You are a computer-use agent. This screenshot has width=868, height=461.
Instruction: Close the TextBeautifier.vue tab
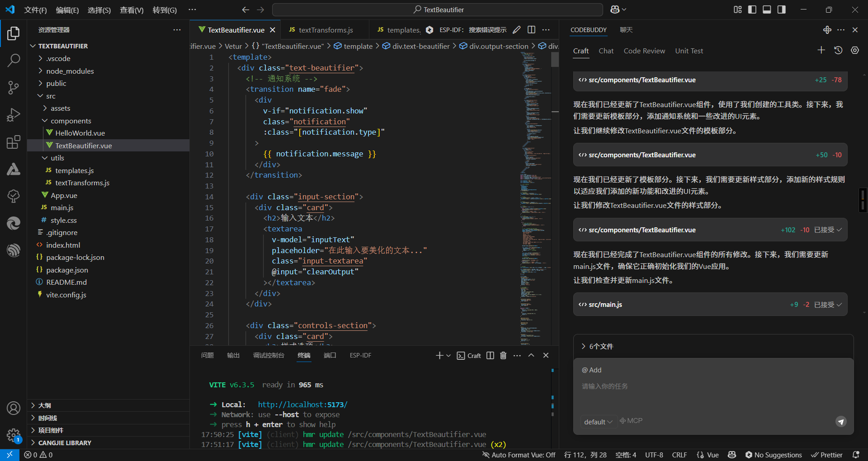coord(273,30)
